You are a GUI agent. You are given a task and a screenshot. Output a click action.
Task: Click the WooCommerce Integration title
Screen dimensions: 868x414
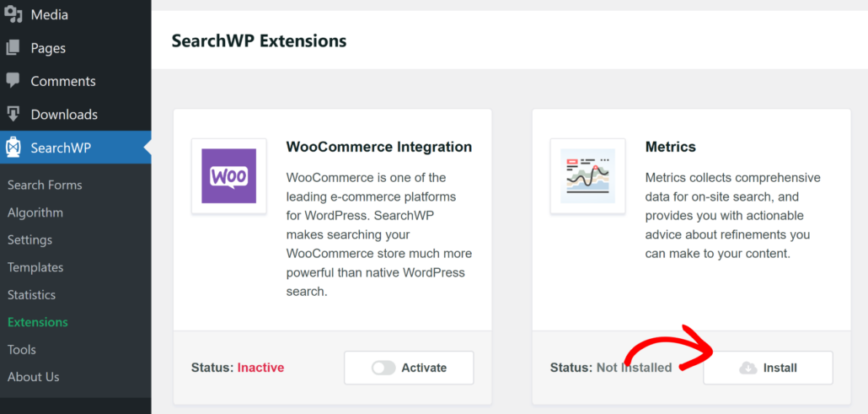tap(379, 147)
